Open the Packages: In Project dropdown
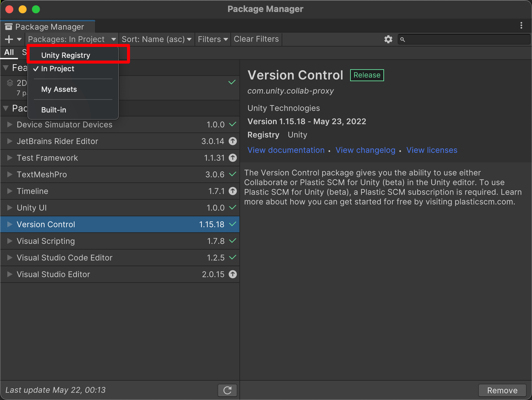Image resolution: width=532 pixels, height=400 pixels. [x=72, y=39]
